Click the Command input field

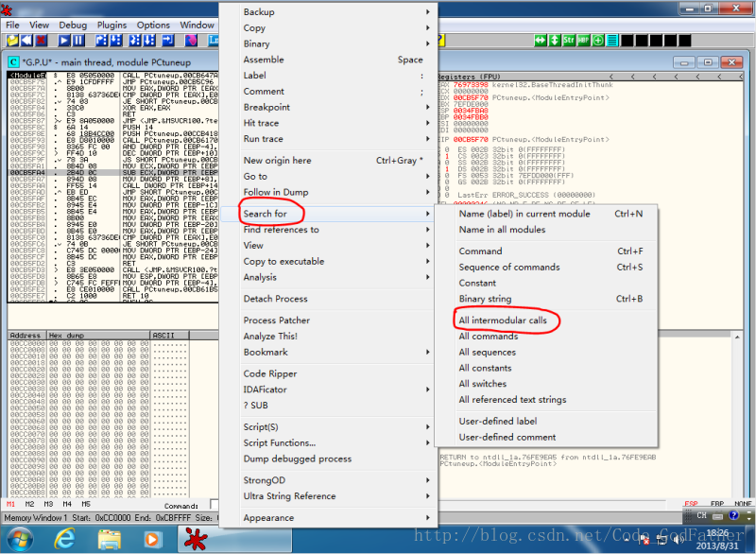coord(215,504)
